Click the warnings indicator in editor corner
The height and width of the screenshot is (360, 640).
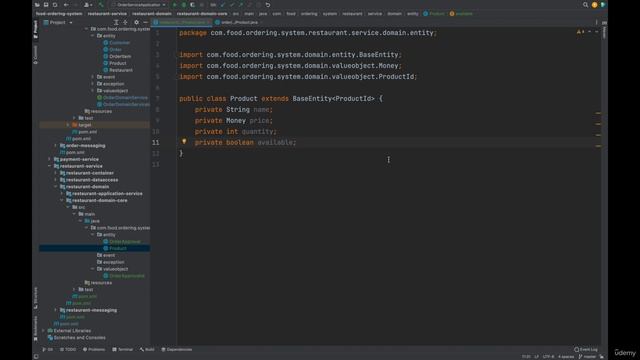(580, 32)
